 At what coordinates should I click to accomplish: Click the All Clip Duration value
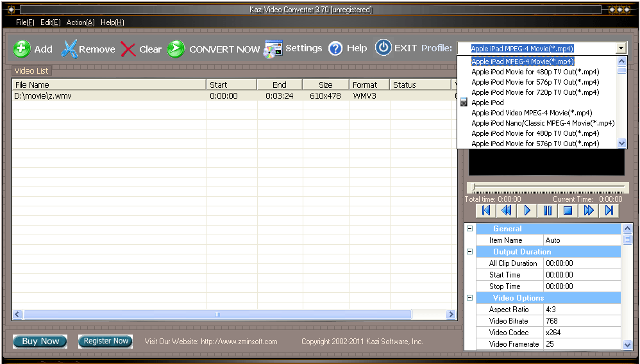coord(582,263)
